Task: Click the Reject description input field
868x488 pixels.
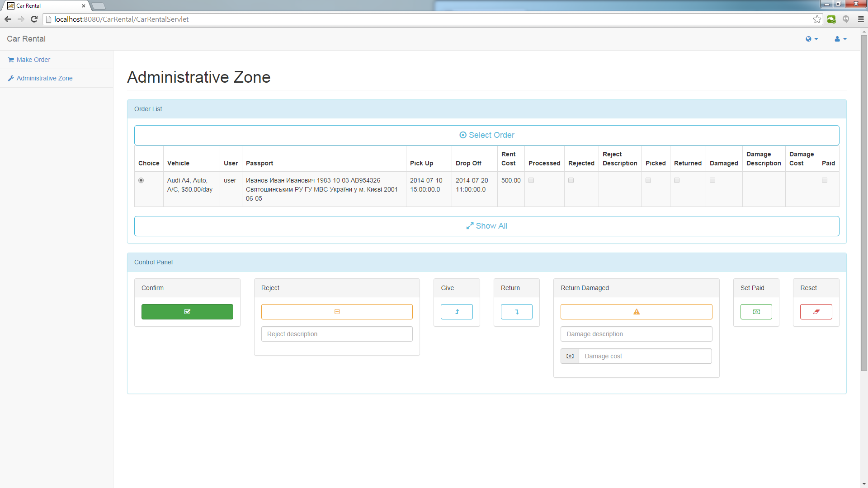Action: pyautogui.click(x=337, y=334)
